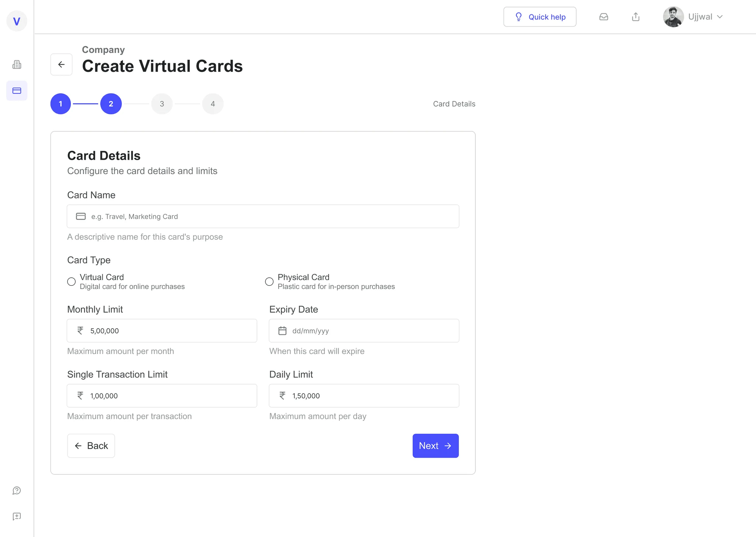Click the "Create Virtual Cards" heading
The height and width of the screenshot is (537, 756).
point(162,66)
